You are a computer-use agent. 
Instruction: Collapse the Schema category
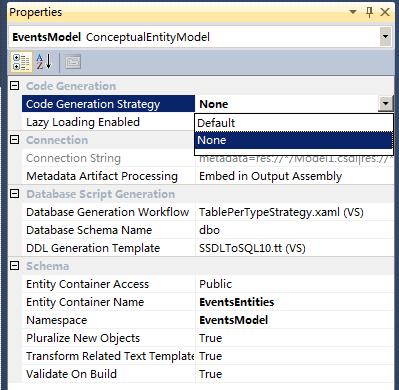(x=14, y=266)
